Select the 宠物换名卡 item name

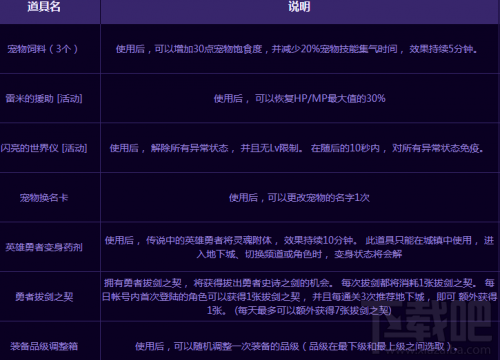coord(44,198)
